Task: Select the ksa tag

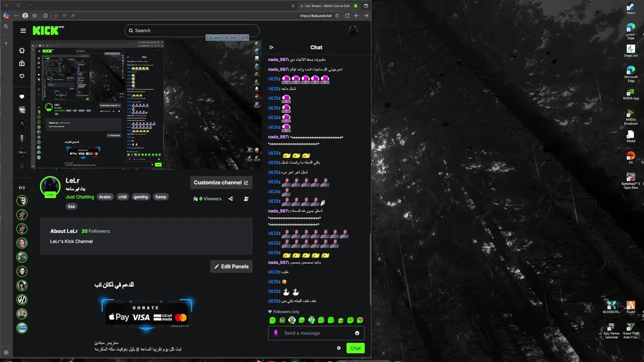Action: [71, 206]
